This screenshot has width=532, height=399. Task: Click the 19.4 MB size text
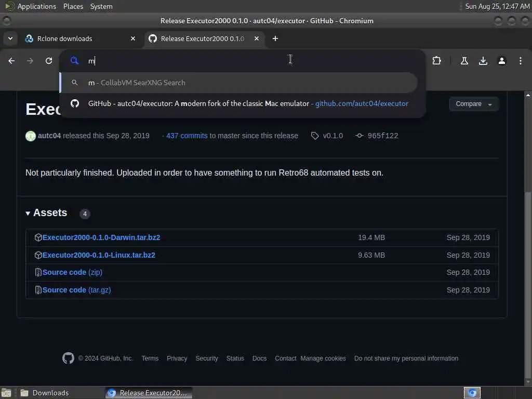(x=371, y=237)
